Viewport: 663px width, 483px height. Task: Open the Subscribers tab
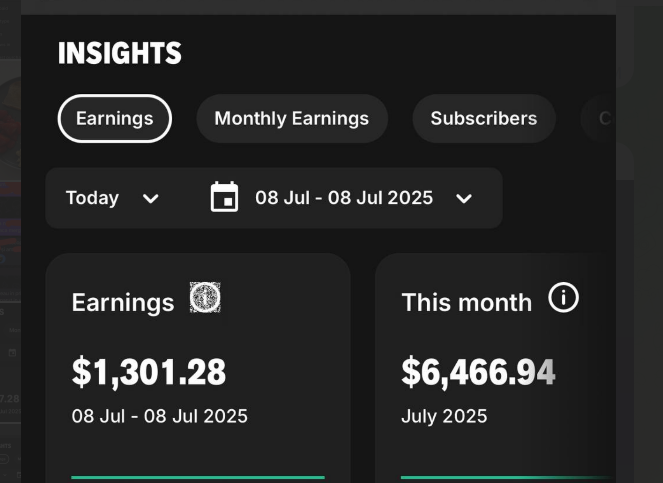[x=483, y=118]
